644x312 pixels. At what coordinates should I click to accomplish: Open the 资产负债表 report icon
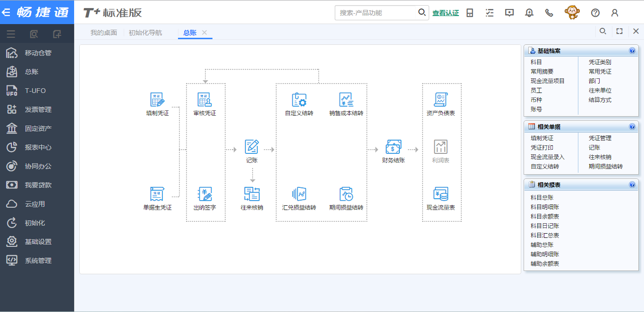click(x=441, y=100)
